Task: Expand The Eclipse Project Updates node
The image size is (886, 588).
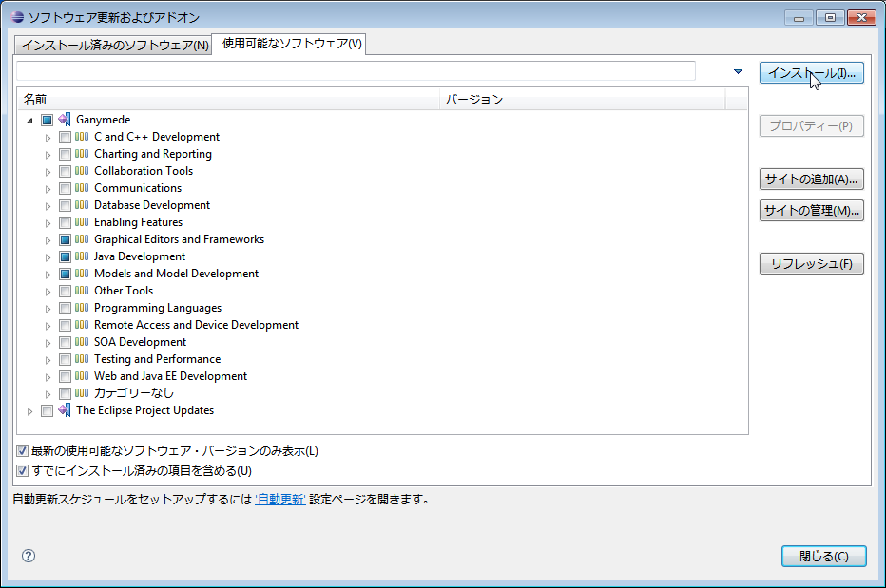Action: coord(30,411)
